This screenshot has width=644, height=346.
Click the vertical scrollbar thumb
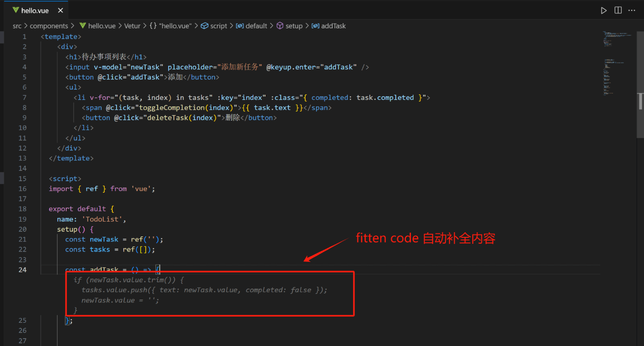[x=640, y=101]
